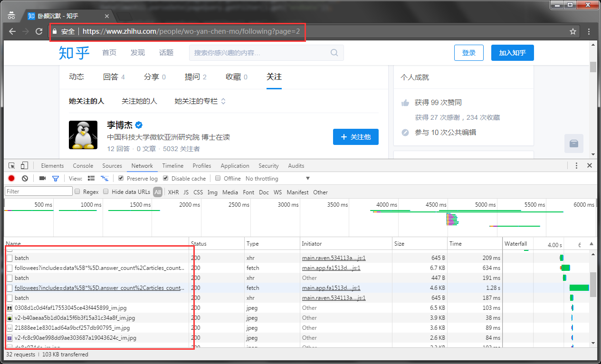
Task: Open the Elements tab in DevTools
Action: [x=52, y=166]
